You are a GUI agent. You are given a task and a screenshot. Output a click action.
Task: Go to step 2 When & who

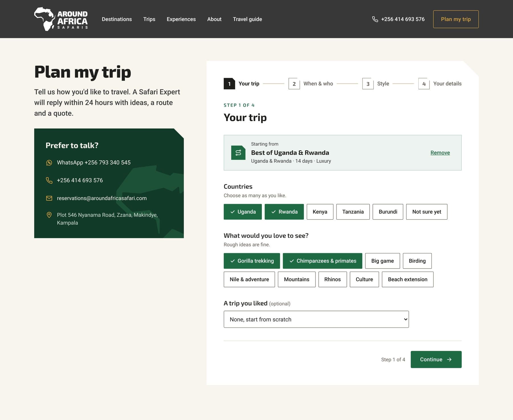(311, 84)
